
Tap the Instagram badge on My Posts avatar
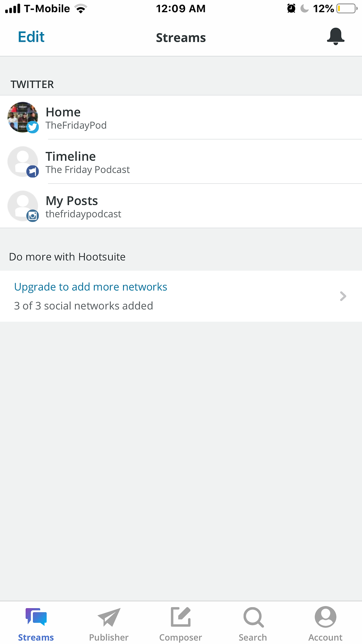(x=33, y=216)
